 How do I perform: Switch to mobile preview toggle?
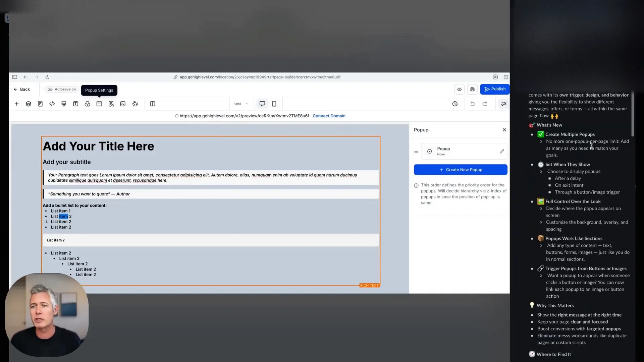[x=274, y=104]
